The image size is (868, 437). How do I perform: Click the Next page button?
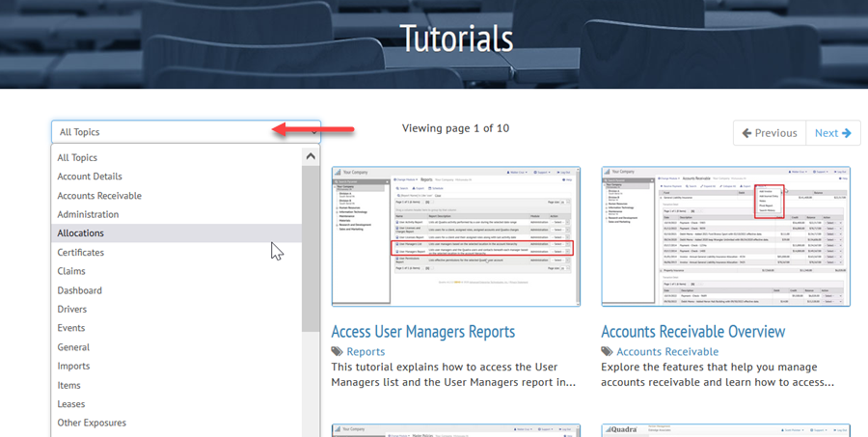pyautogui.click(x=832, y=133)
